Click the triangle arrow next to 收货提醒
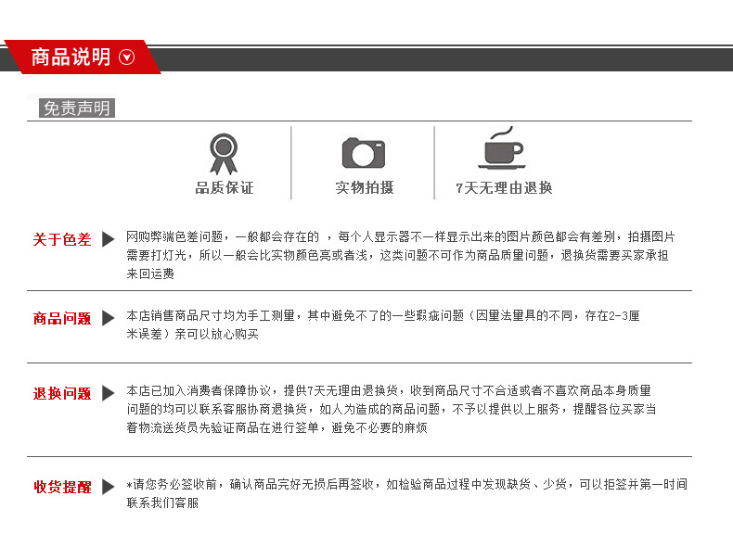Viewport: 733px width, 560px height. (x=109, y=486)
